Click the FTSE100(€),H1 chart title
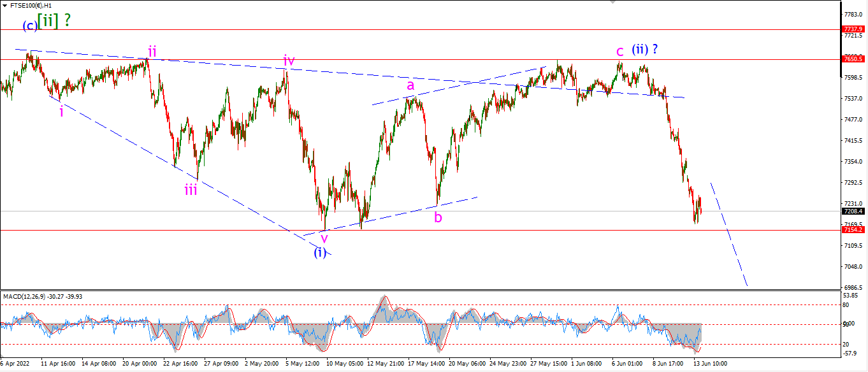 pyautogui.click(x=30, y=5)
